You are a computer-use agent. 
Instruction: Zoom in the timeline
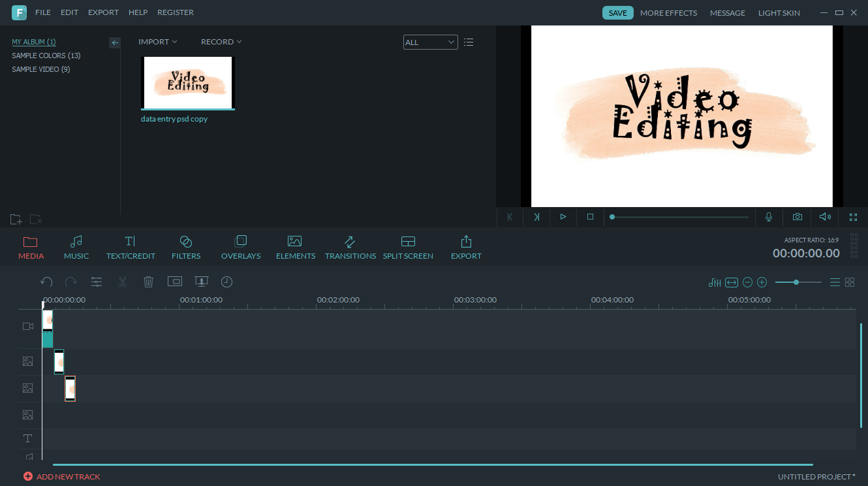click(762, 282)
